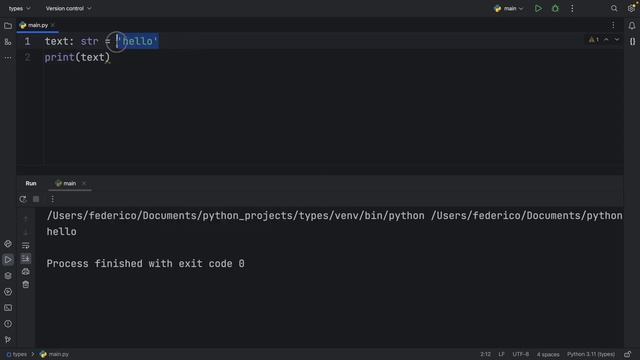Open main run configuration dropdown

pos(508,9)
